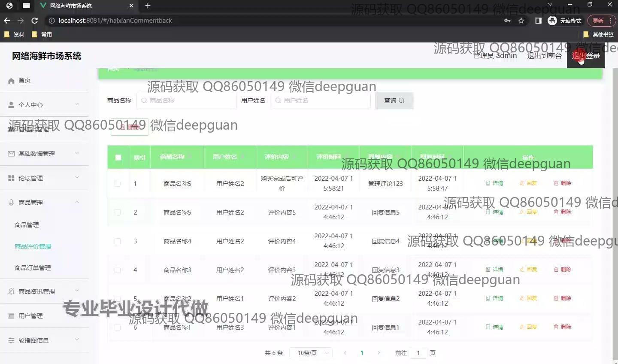Image resolution: width=618 pixels, height=364 pixels.
Task: View 详情 for row 2
Action: 494,212
